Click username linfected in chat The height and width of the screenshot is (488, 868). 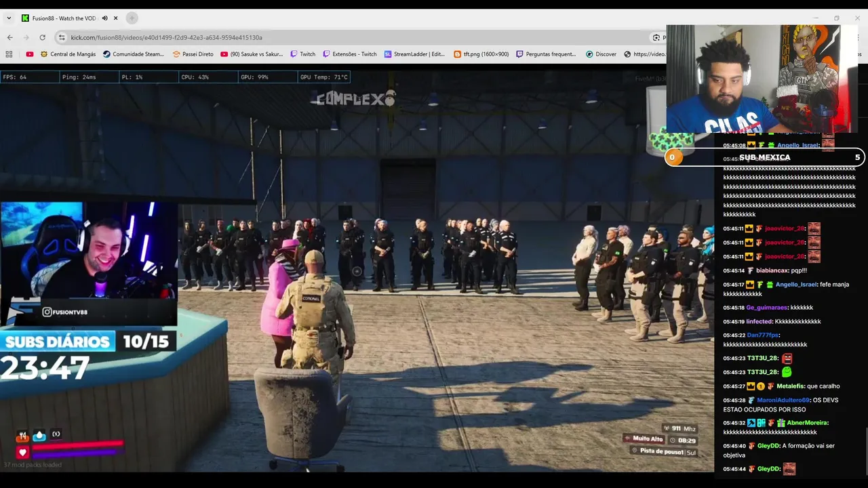[x=759, y=321]
